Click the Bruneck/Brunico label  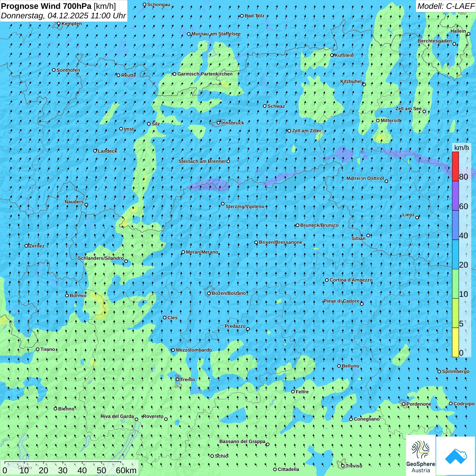tap(319, 225)
